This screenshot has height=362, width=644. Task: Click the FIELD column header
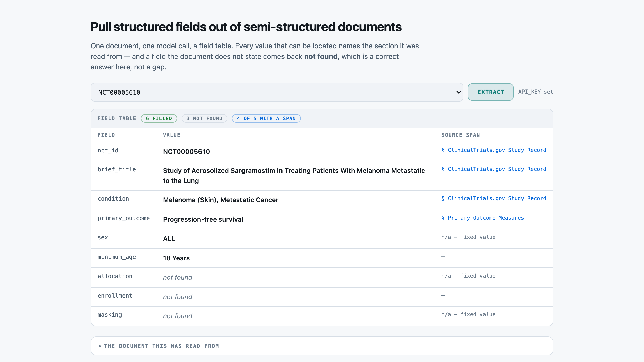click(106, 135)
